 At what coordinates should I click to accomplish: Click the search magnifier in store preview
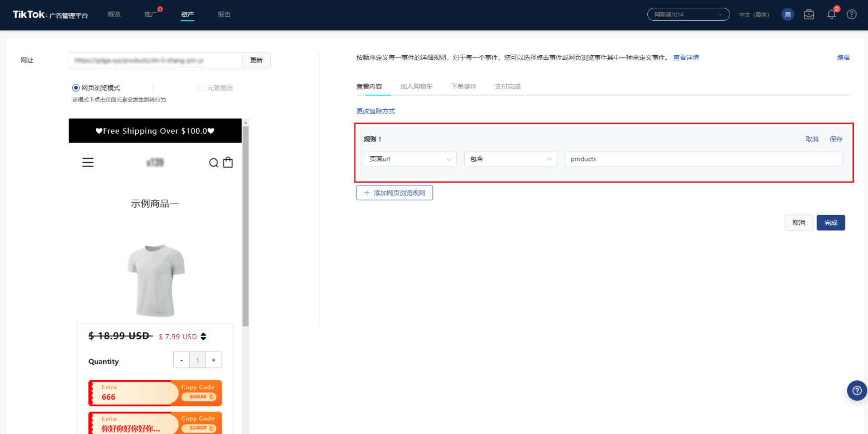pos(213,163)
